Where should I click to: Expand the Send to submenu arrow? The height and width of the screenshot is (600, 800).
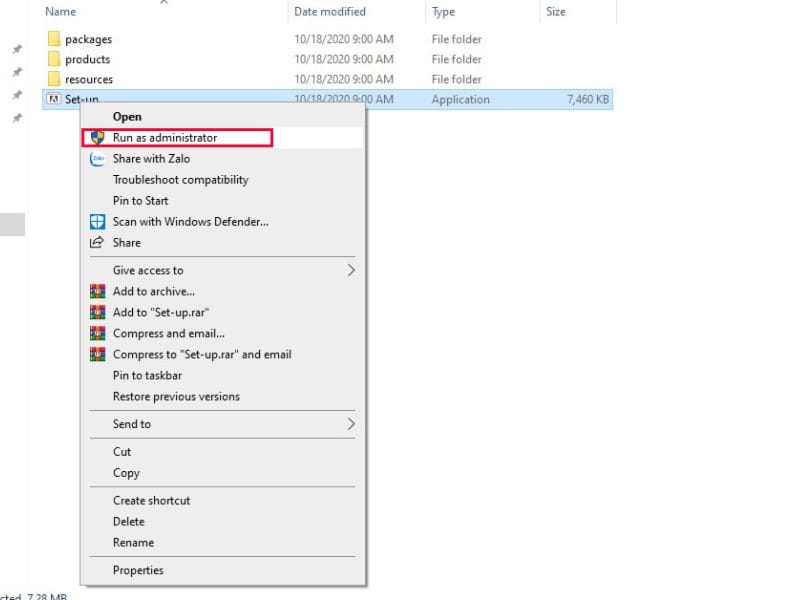pos(351,424)
